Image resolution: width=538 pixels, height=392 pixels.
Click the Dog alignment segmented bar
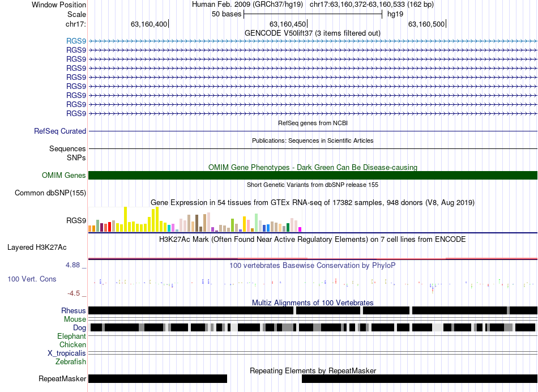[313, 327]
